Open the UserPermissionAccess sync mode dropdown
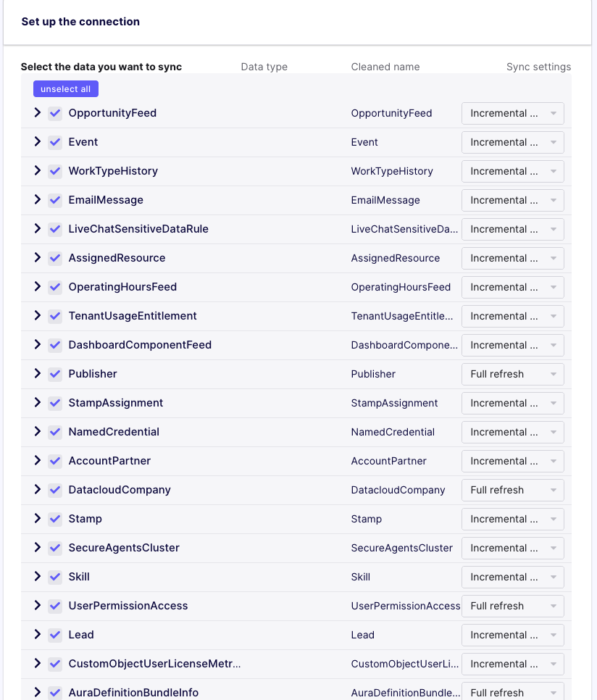The width and height of the screenshot is (597, 700). pyautogui.click(x=512, y=606)
